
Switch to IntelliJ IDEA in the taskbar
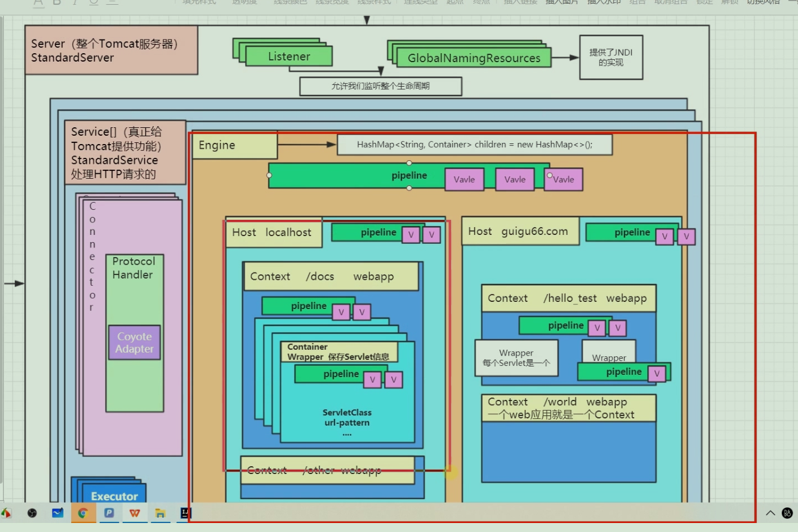(x=186, y=513)
